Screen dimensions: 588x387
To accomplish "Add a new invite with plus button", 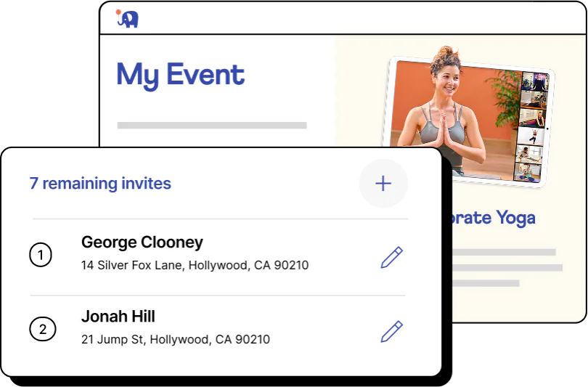I will pos(383,184).
